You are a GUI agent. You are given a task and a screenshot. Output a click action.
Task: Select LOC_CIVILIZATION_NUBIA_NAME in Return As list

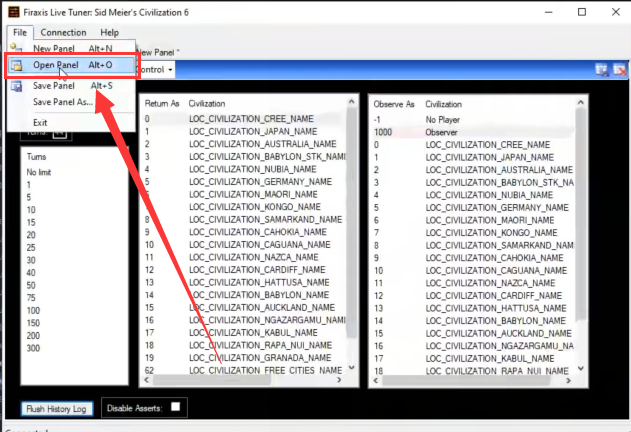244,169
